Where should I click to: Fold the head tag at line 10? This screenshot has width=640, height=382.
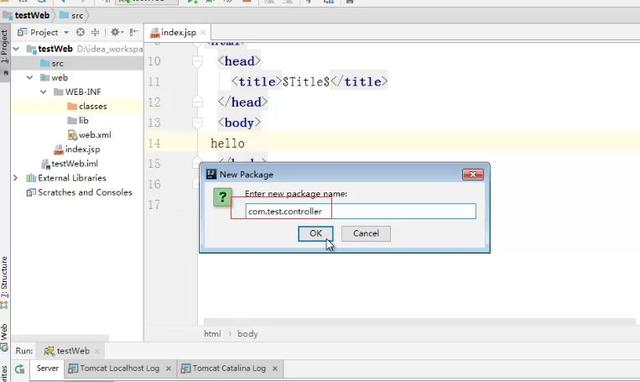197,61
